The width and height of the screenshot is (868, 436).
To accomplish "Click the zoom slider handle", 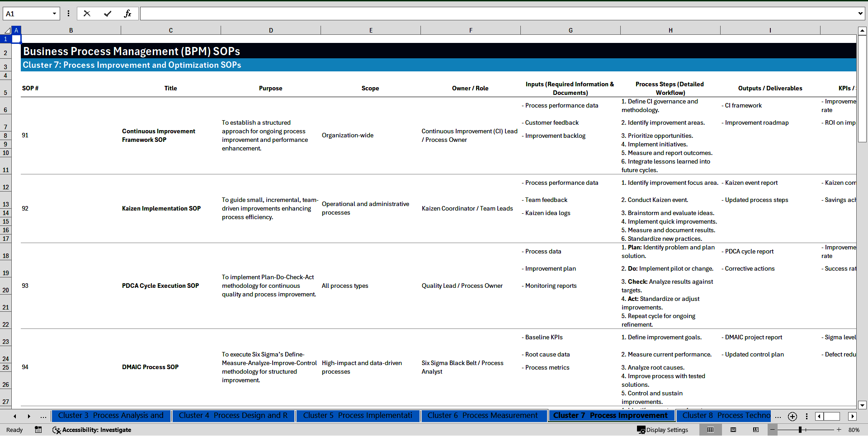I will point(800,430).
